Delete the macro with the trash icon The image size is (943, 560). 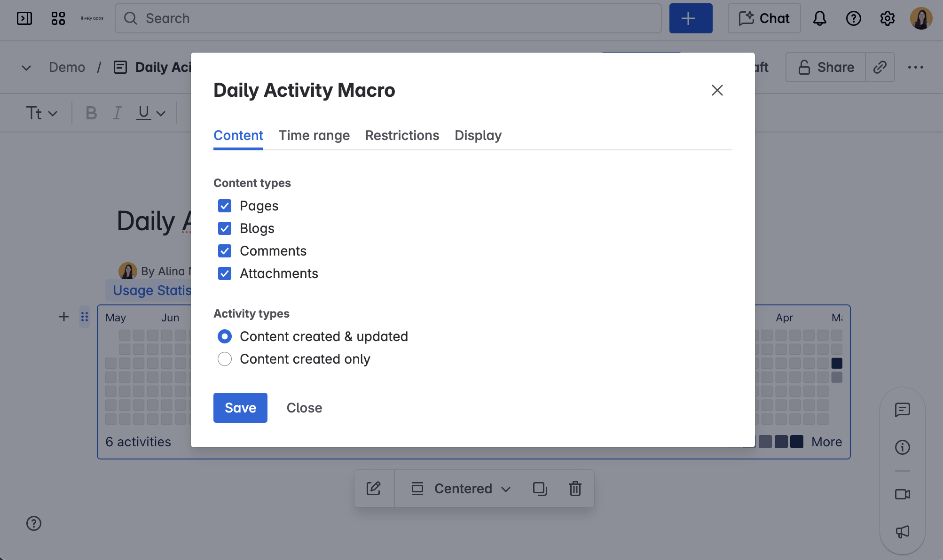(x=574, y=489)
